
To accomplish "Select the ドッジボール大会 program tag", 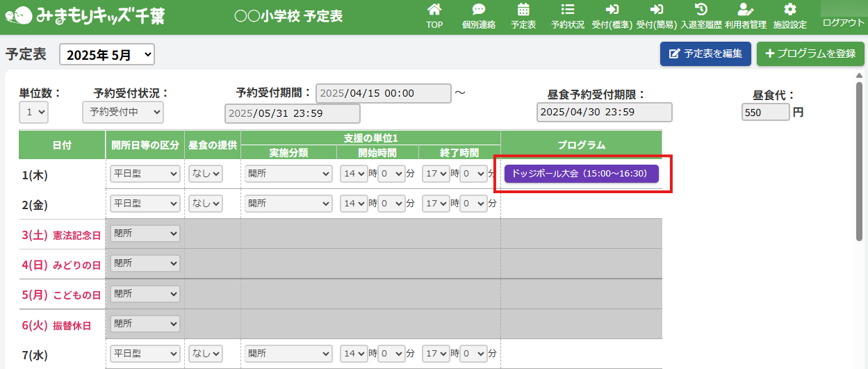I will (x=581, y=174).
